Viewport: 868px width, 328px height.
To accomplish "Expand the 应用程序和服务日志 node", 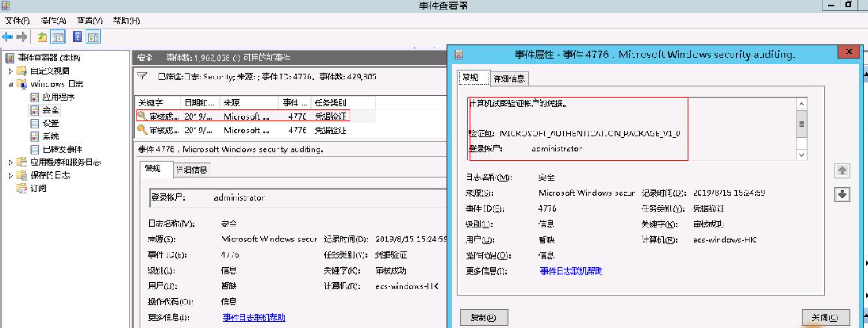I will 10,162.
